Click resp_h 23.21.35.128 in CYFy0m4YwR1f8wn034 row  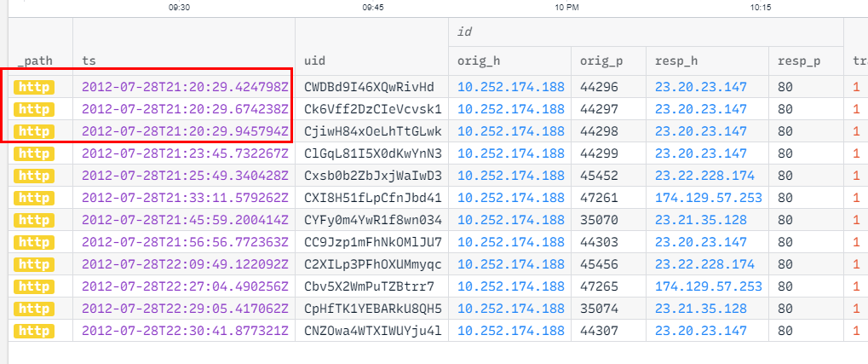click(701, 220)
